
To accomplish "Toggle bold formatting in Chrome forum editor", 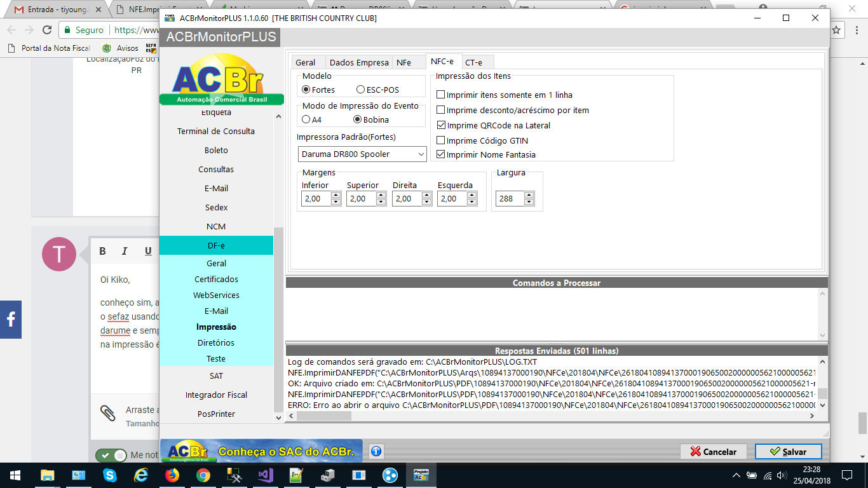I will pos(102,251).
